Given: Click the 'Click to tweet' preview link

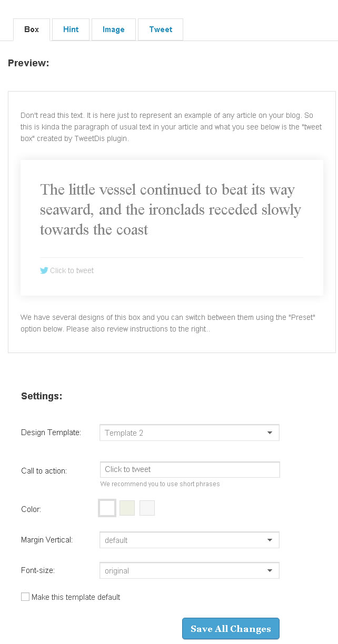Looking at the screenshot, I should 72,270.
